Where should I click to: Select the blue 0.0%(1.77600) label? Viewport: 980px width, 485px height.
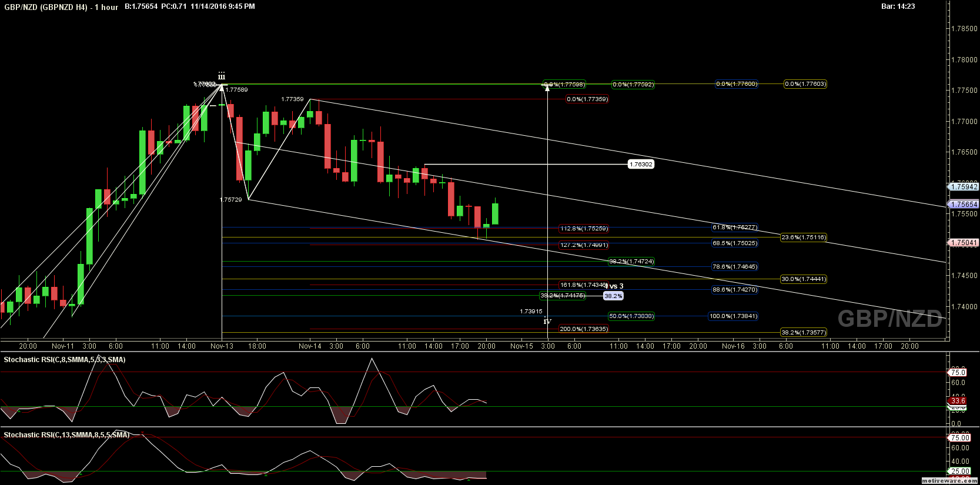[737, 84]
